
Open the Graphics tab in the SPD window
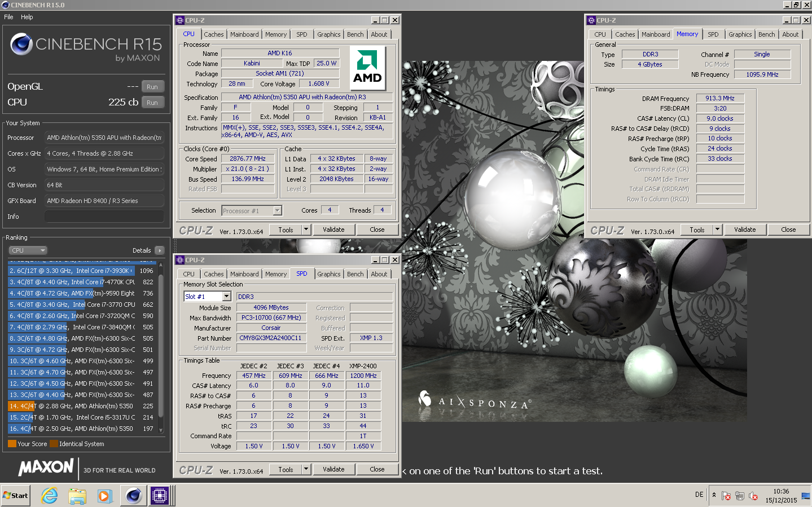329,274
